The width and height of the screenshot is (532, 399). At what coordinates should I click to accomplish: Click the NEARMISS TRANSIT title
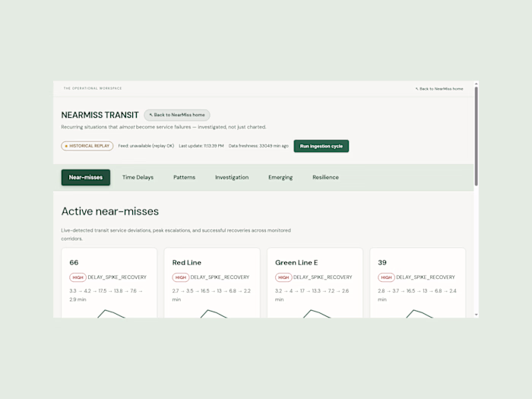(x=100, y=115)
